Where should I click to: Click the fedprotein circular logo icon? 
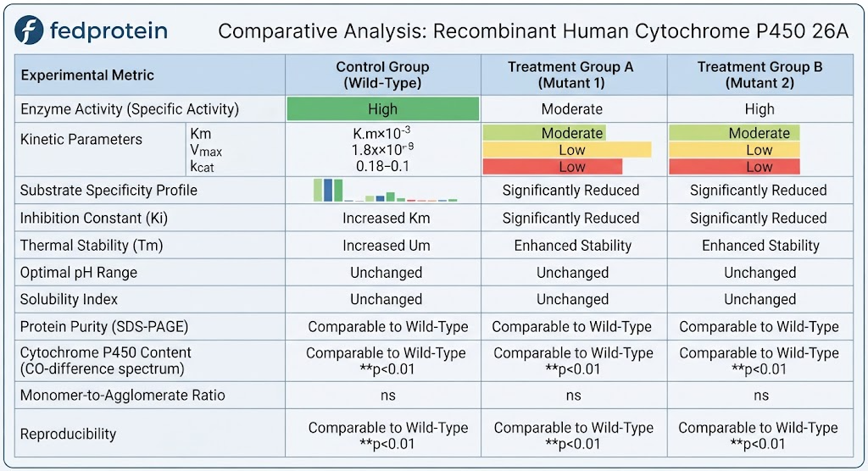tap(30, 30)
